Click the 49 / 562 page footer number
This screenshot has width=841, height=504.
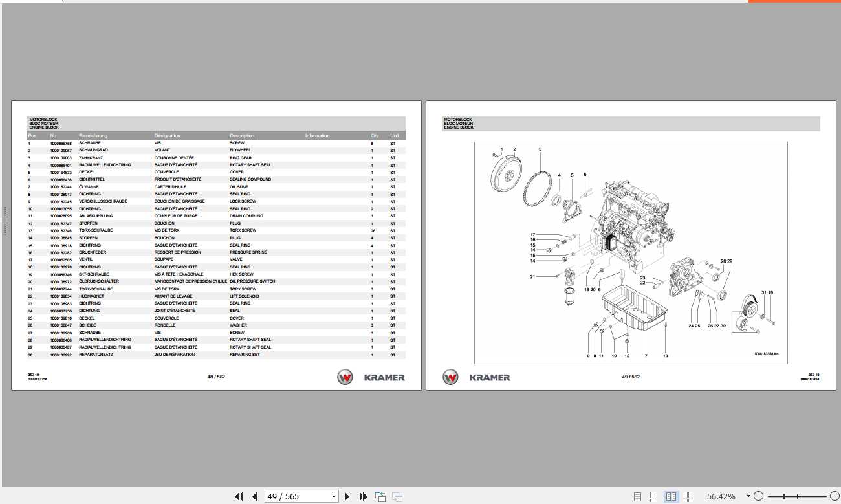point(631,377)
